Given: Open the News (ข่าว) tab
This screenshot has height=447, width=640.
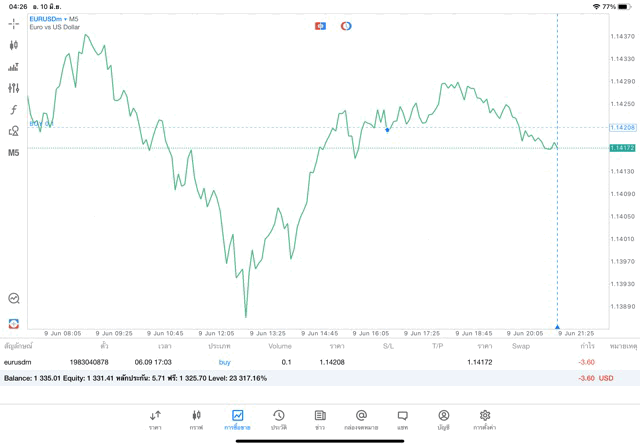Looking at the screenshot, I should 320,419.
